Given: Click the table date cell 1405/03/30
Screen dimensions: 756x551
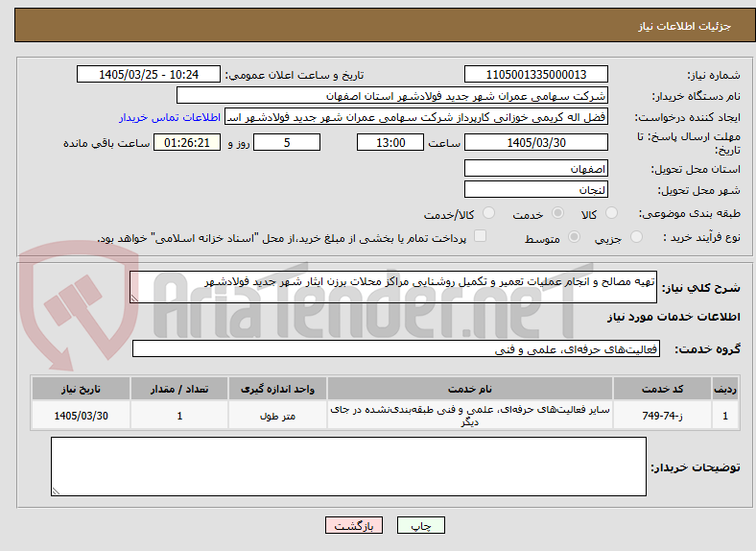Looking at the screenshot, I should tap(81, 416).
